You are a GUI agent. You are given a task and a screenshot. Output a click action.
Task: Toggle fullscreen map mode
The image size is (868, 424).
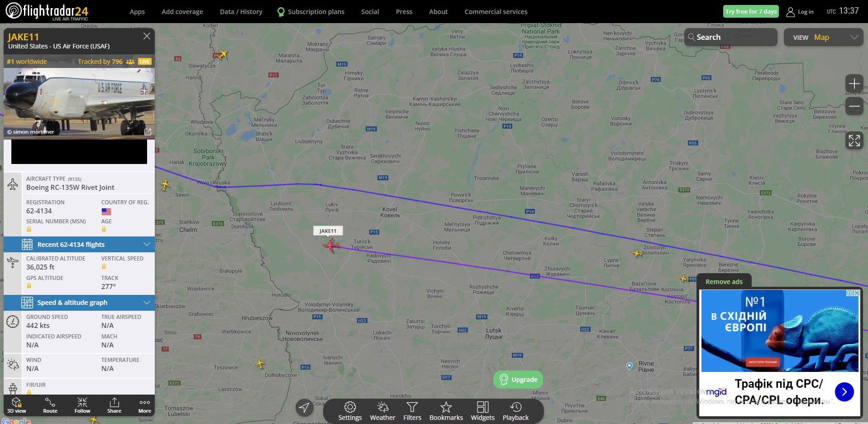click(x=854, y=140)
